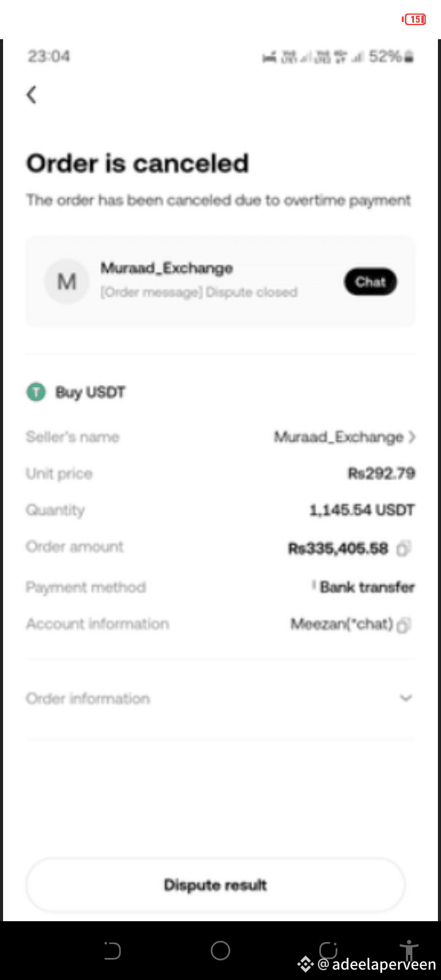Click the Bank transfer payment method
The image size is (441, 980).
click(367, 587)
